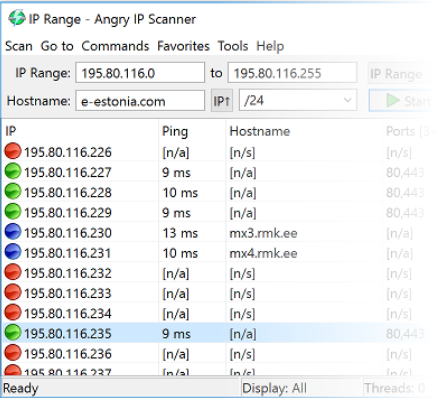Click Display: All in status bar
The height and width of the screenshot is (398, 440).
(x=274, y=388)
